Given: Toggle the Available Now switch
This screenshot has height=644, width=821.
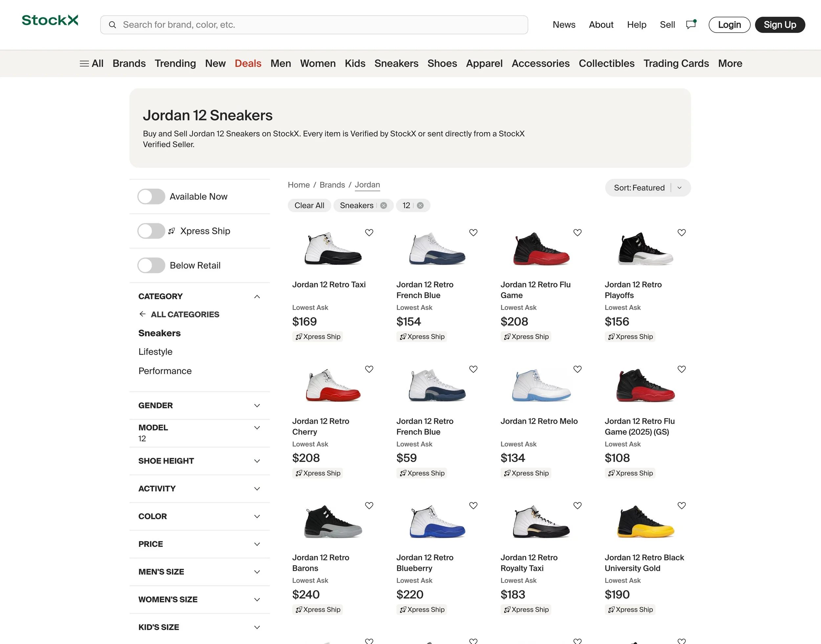Looking at the screenshot, I should (x=151, y=196).
